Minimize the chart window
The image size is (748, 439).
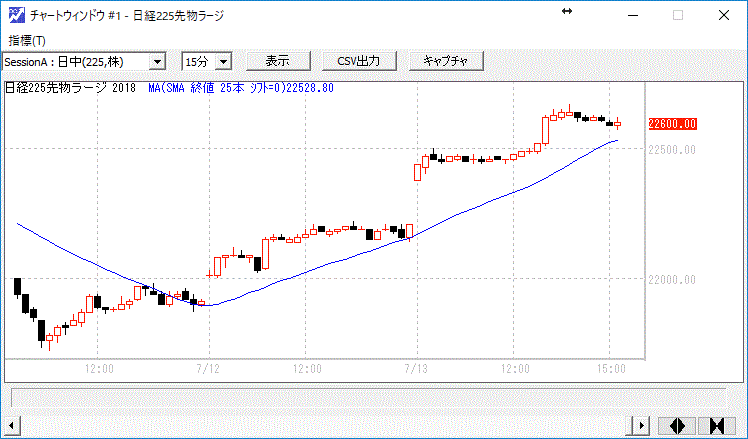tap(633, 16)
